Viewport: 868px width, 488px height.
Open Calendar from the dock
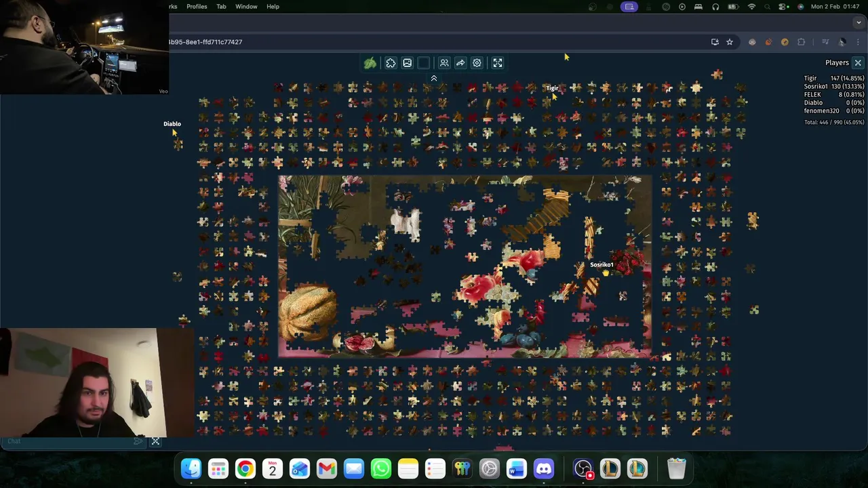tap(273, 468)
